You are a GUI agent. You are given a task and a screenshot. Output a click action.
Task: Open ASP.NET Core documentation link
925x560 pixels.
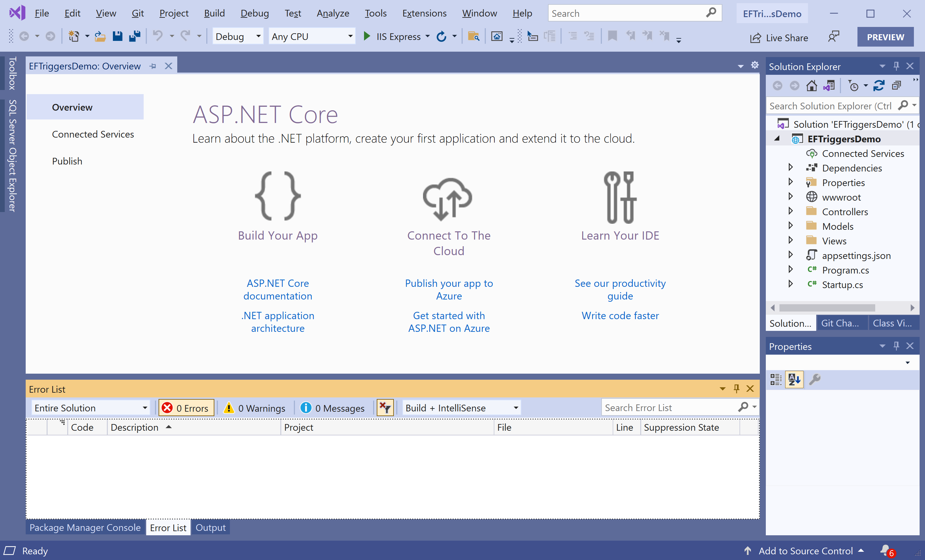[x=277, y=290]
